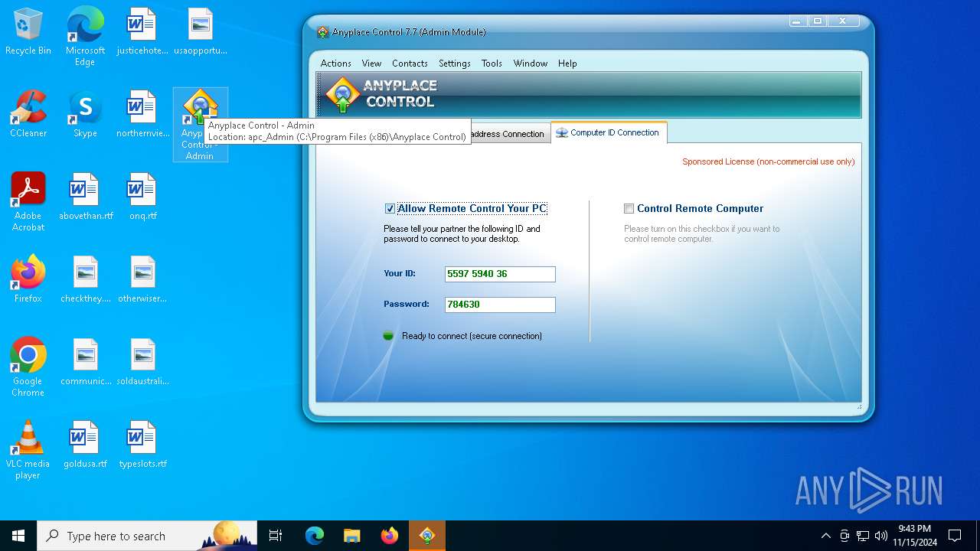The height and width of the screenshot is (551, 980).
Task: Open the Contacts menu
Action: pyautogui.click(x=410, y=64)
